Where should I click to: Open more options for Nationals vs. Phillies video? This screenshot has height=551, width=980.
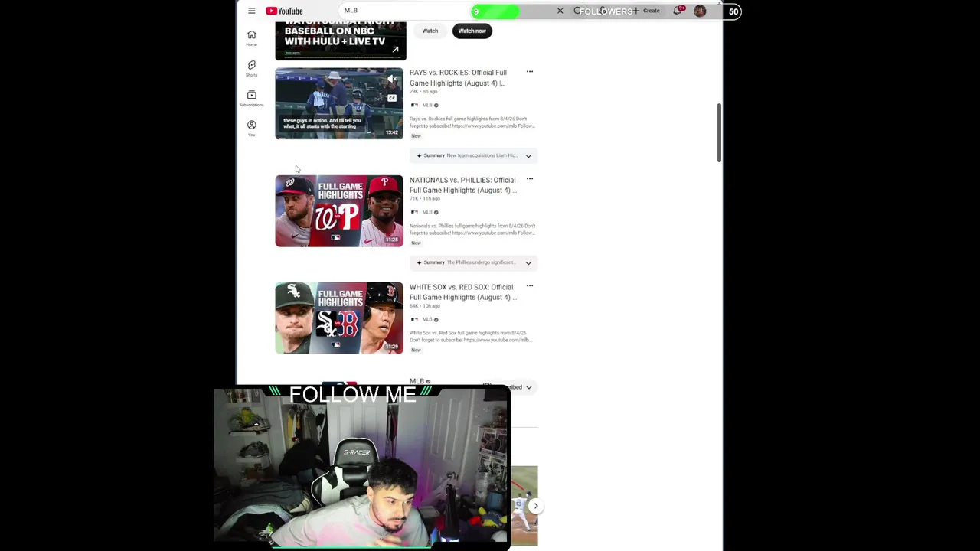pos(529,179)
